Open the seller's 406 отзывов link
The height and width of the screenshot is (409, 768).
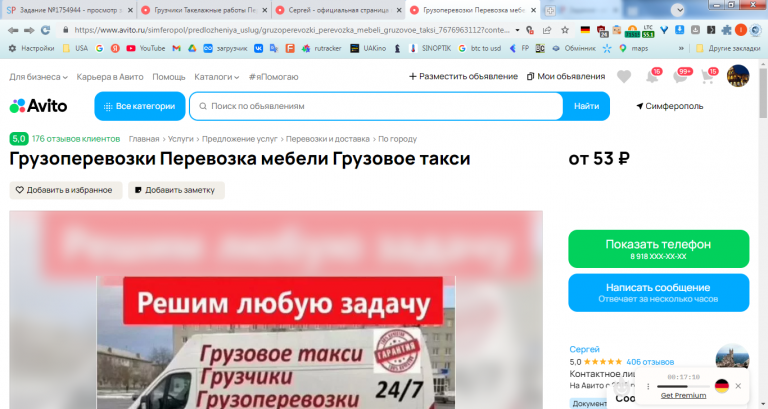pos(650,362)
